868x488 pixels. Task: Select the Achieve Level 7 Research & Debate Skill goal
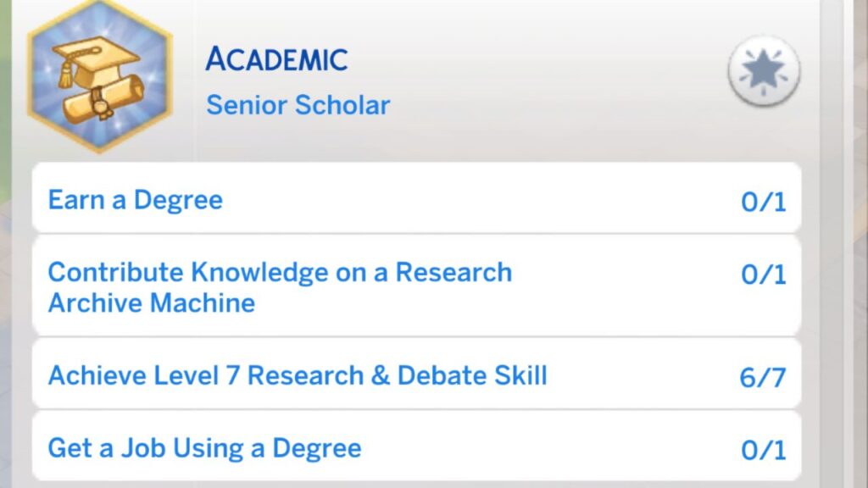tap(298, 375)
